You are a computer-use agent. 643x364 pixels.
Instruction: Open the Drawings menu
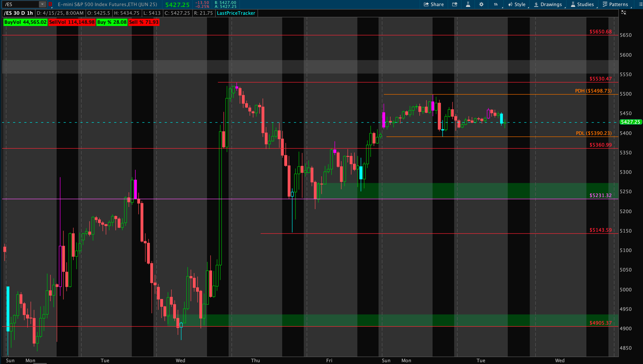pyautogui.click(x=548, y=4)
